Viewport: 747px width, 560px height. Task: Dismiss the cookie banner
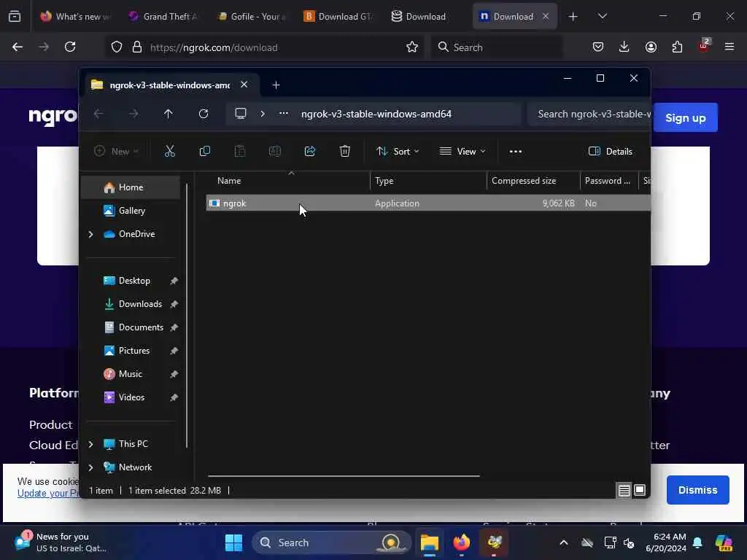[697, 489]
